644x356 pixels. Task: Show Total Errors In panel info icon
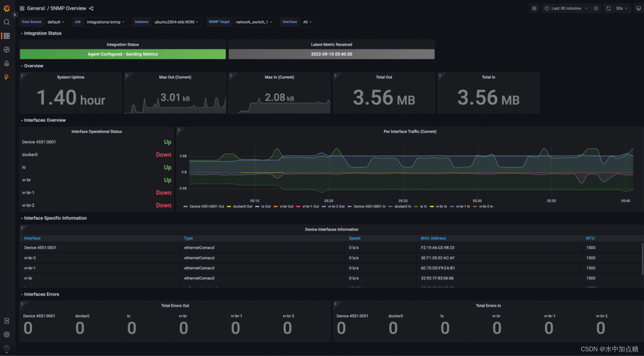pos(335,303)
